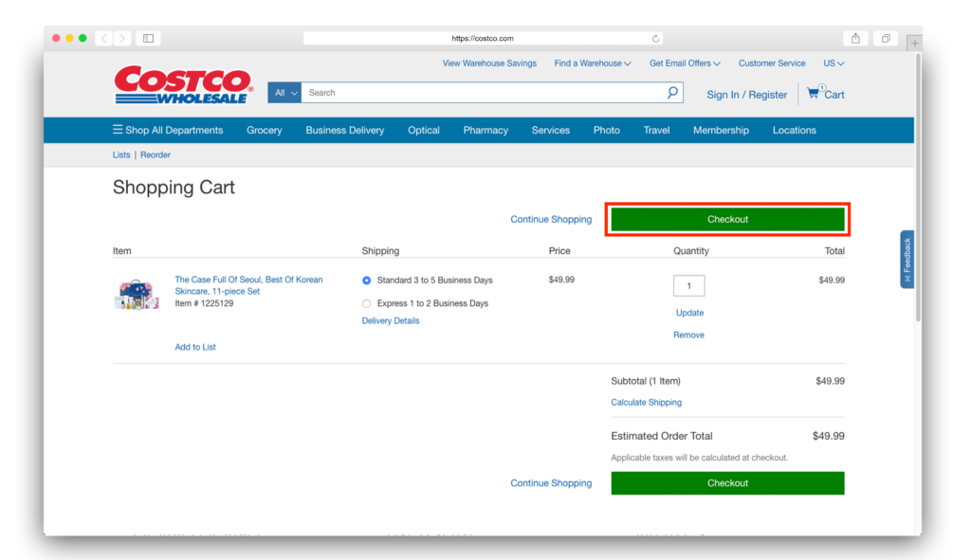Image resolution: width=971 pixels, height=560 pixels.
Task: Click Update quantity link
Action: 689,313
